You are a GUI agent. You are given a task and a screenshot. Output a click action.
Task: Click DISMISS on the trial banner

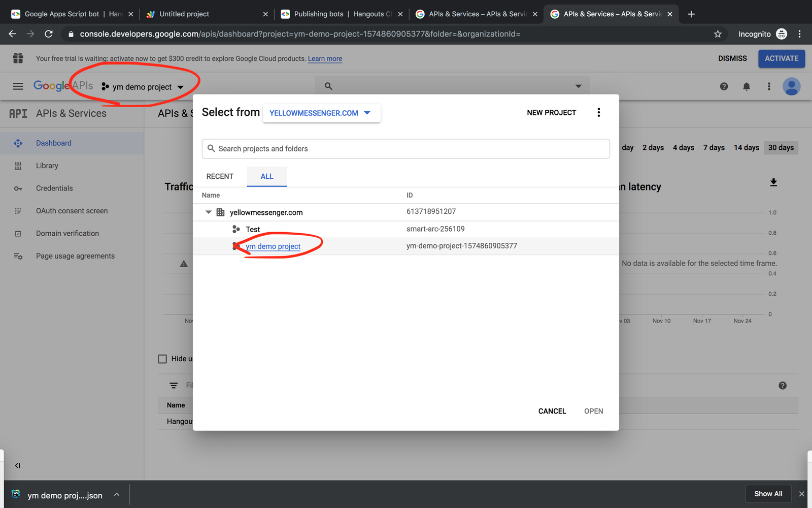point(732,58)
